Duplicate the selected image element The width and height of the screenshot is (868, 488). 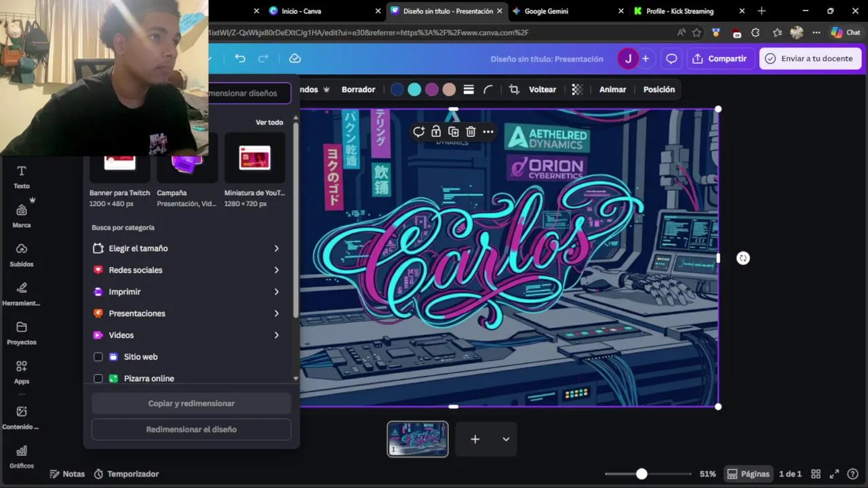[x=454, y=131]
